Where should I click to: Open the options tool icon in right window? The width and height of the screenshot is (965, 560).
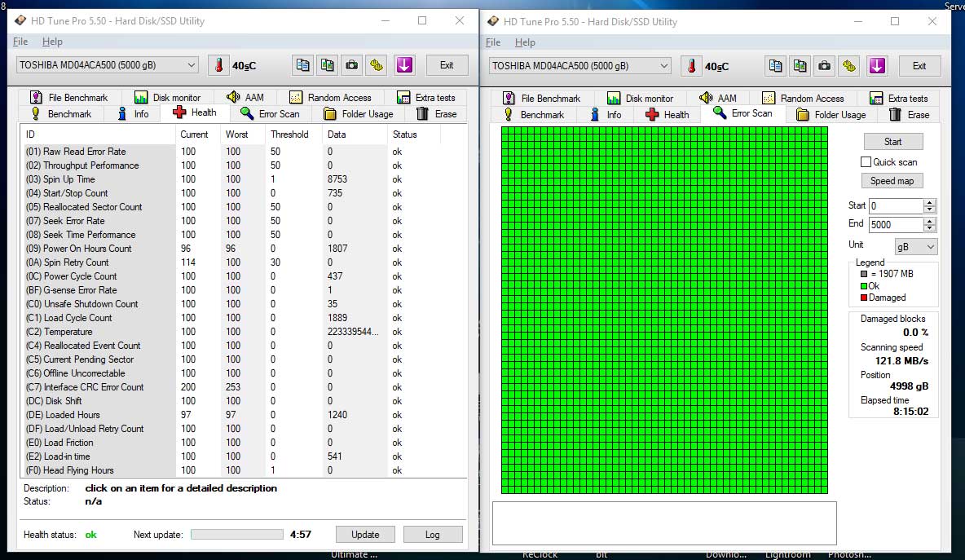click(x=848, y=66)
